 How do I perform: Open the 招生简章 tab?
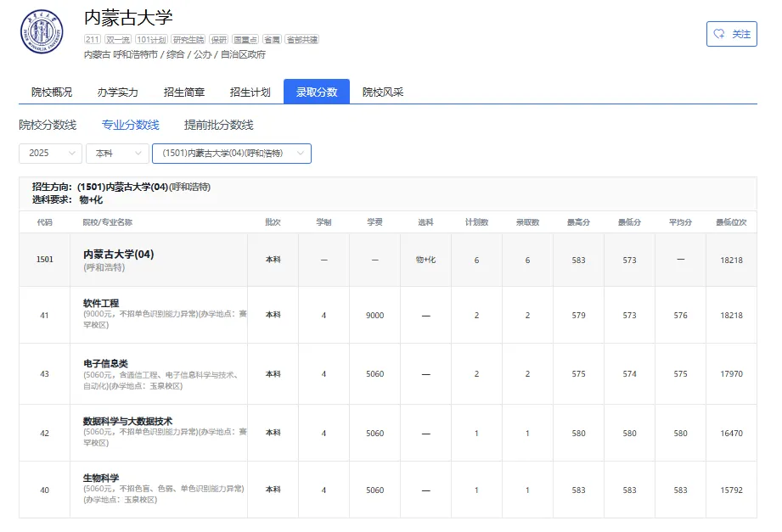184,92
